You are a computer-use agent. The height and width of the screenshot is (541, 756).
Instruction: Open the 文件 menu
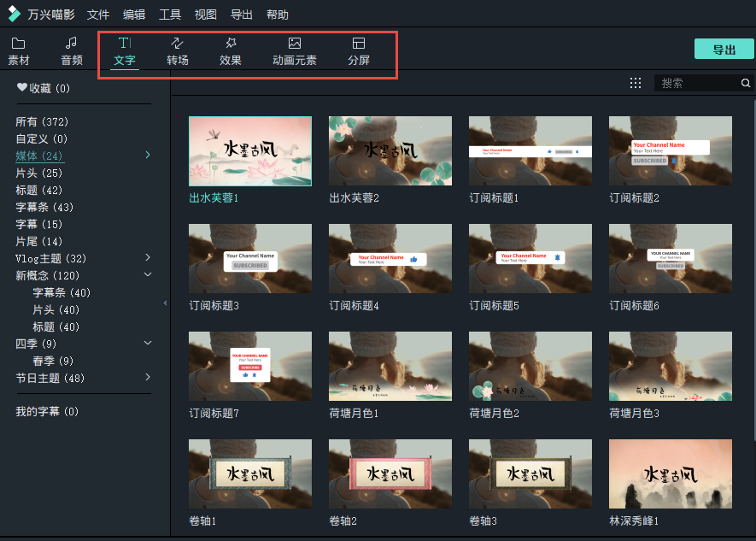97,14
